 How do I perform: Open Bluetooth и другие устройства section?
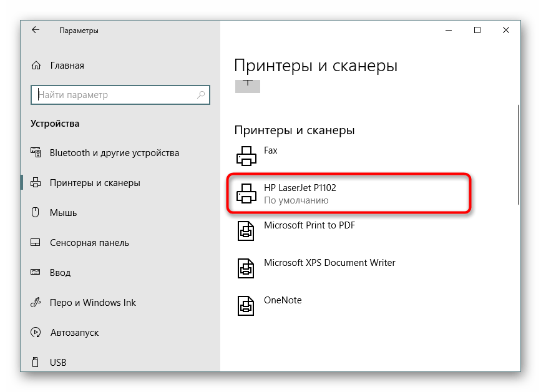(x=114, y=153)
